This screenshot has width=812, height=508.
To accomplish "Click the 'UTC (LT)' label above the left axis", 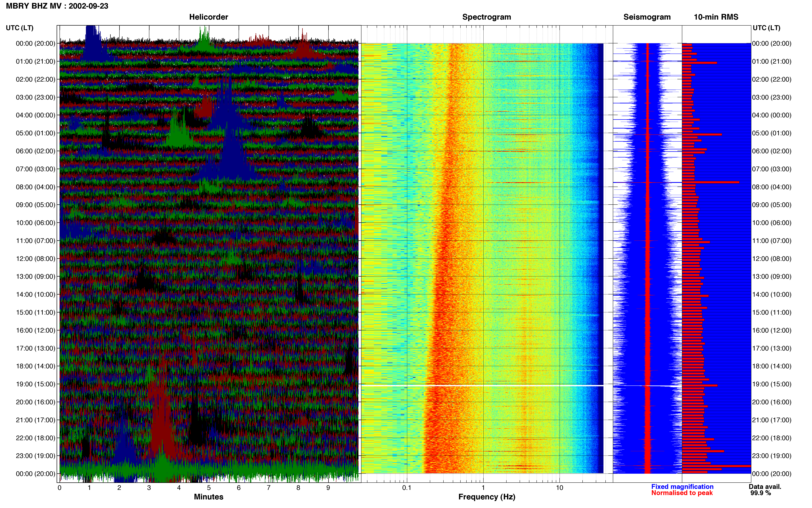I will pyautogui.click(x=20, y=28).
